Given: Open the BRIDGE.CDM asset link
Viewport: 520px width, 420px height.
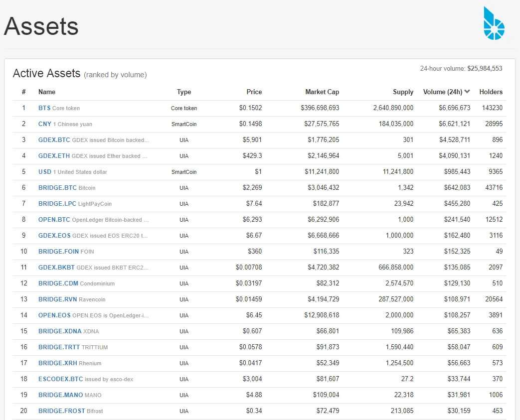Looking at the screenshot, I should (x=58, y=283).
